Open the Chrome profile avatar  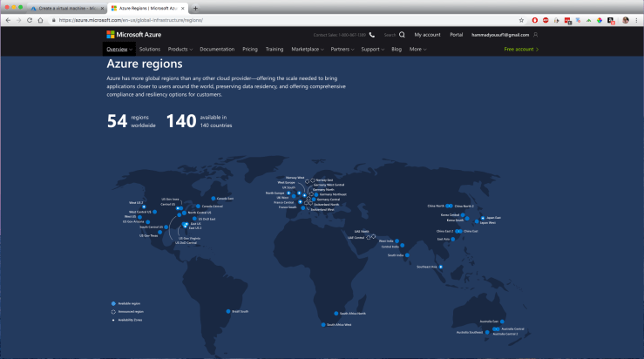(626, 20)
